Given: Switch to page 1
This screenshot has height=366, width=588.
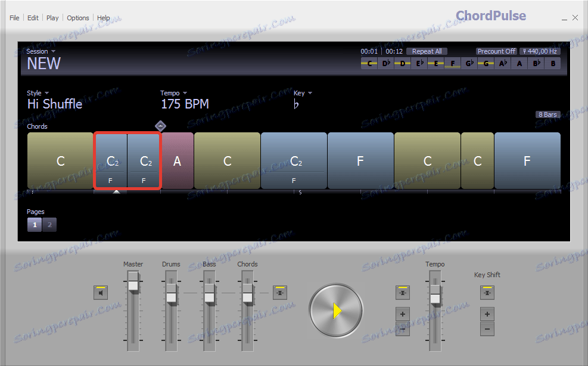Looking at the screenshot, I should tap(35, 225).
